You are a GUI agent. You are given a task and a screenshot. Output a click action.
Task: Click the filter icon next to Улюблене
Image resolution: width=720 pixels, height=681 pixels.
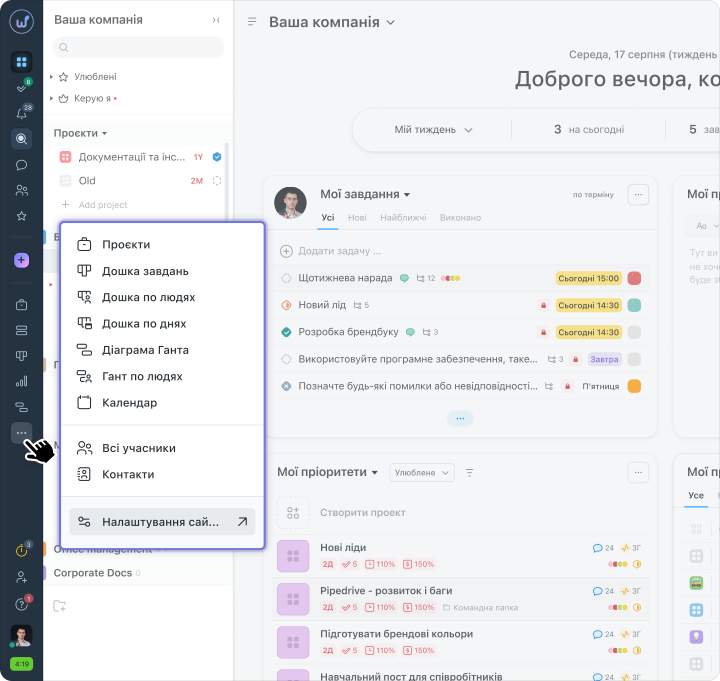tap(470, 472)
